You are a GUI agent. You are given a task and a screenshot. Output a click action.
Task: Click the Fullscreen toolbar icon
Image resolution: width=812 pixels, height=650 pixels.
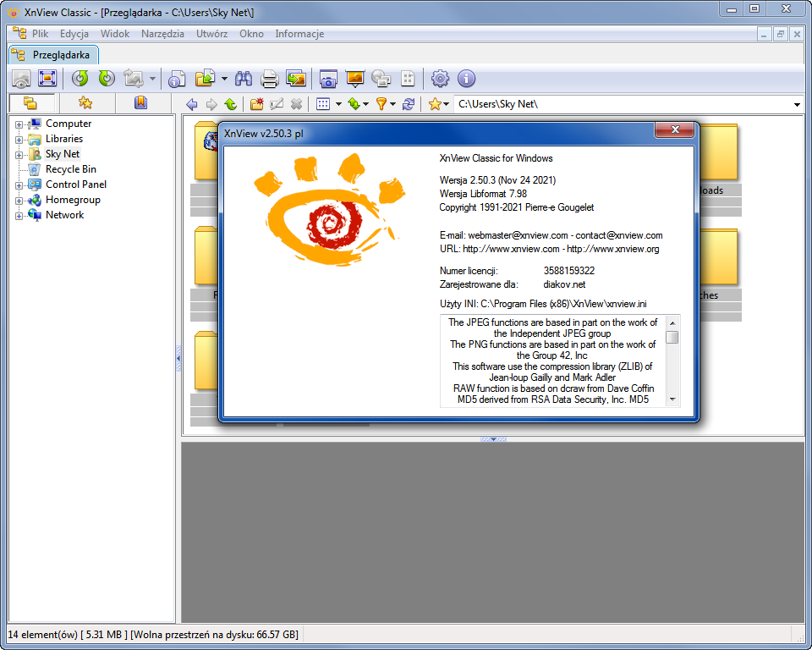pos(47,79)
